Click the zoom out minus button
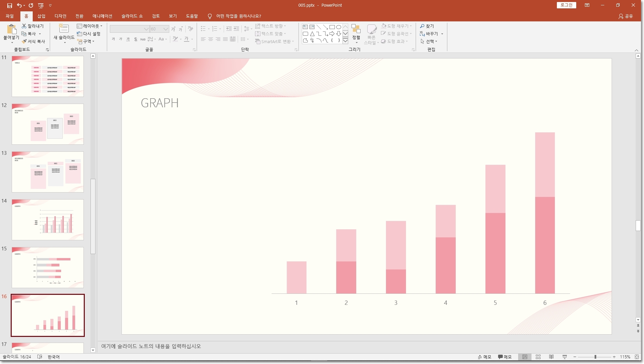This screenshot has width=644, height=364. click(x=575, y=357)
